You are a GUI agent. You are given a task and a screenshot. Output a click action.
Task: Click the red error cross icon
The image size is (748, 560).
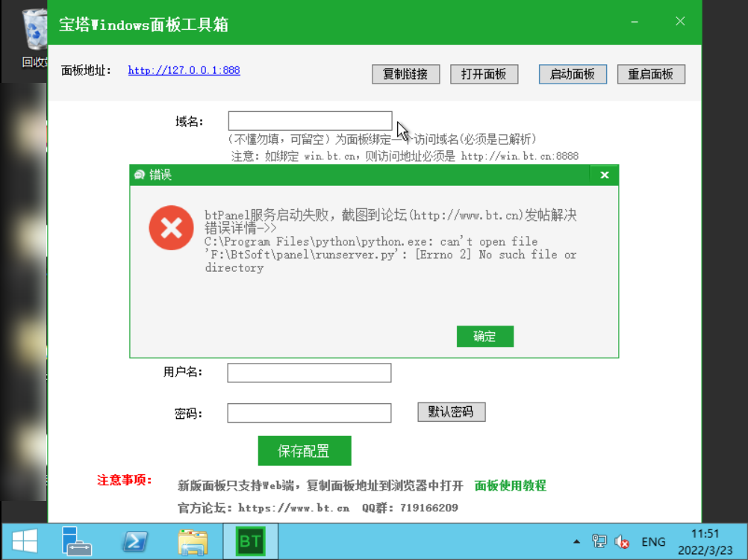(171, 228)
